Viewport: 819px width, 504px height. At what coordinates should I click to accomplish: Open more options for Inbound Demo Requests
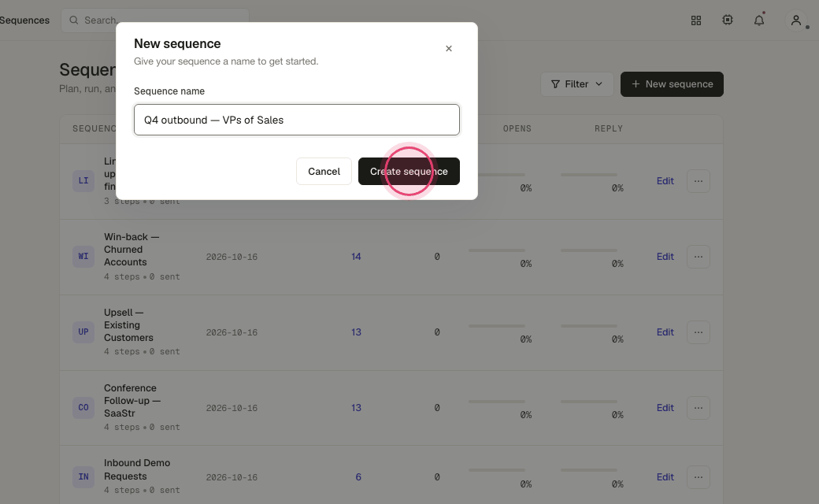(699, 477)
